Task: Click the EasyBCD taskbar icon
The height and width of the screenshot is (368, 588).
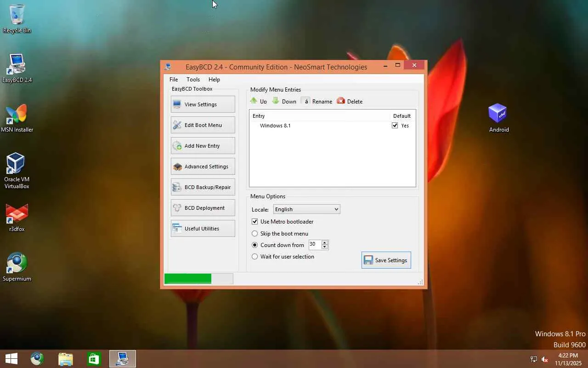Action: [x=122, y=359]
